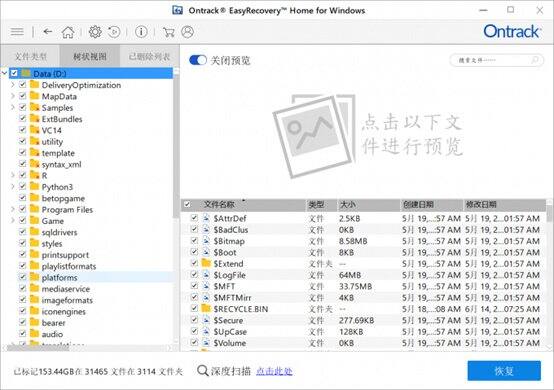
Task: Toggle the select-all checkbox in file header
Action: 187,204
